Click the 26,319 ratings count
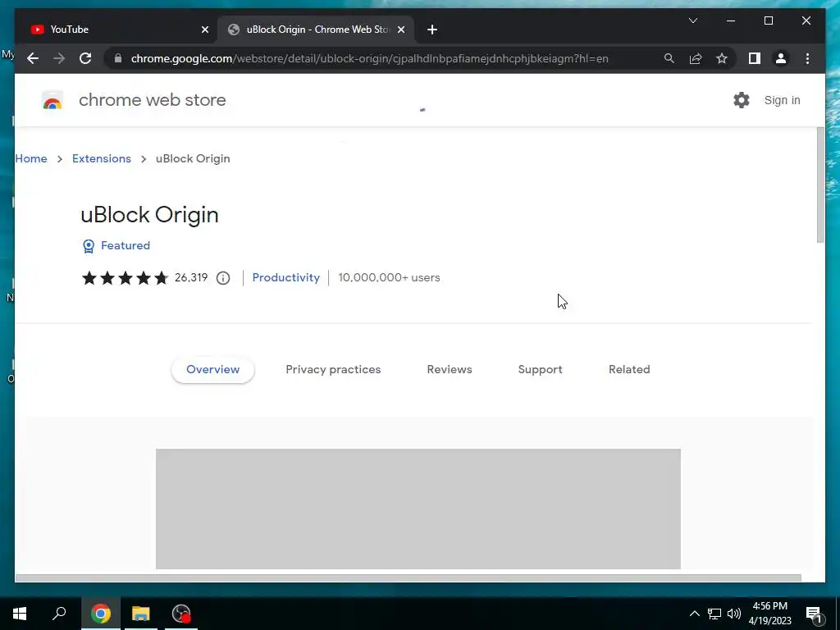The width and height of the screenshot is (840, 630). point(191,277)
